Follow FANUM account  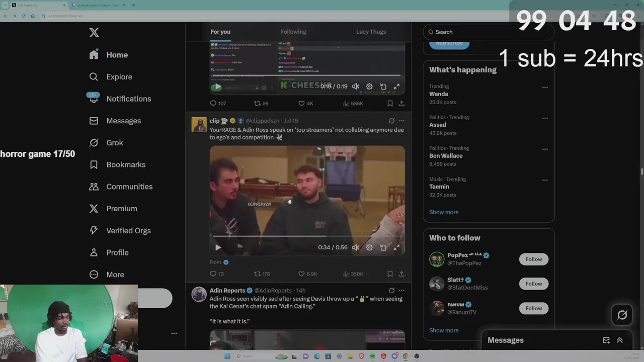[x=534, y=308]
